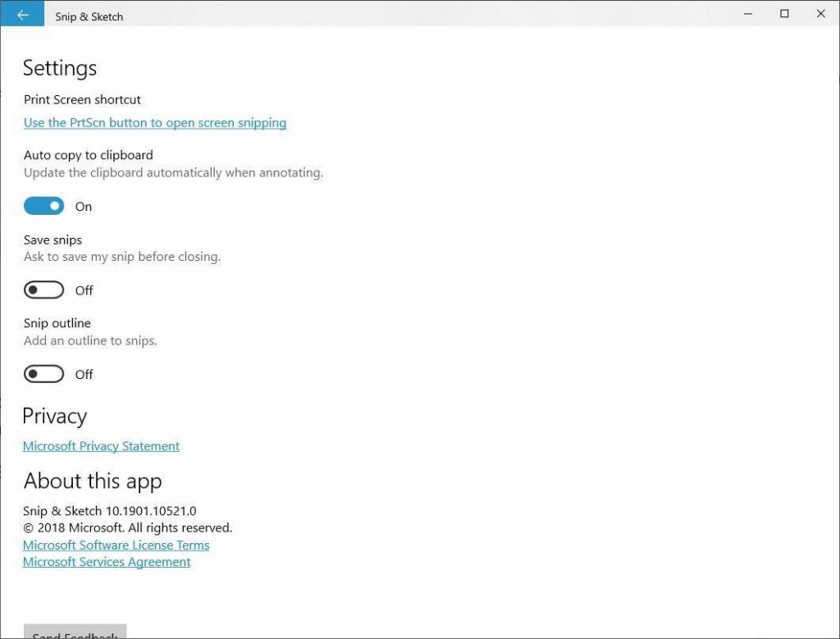This screenshot has width=840, height=639.
Task: Click the Snip & Sketch title text
Action: point(89,16)
